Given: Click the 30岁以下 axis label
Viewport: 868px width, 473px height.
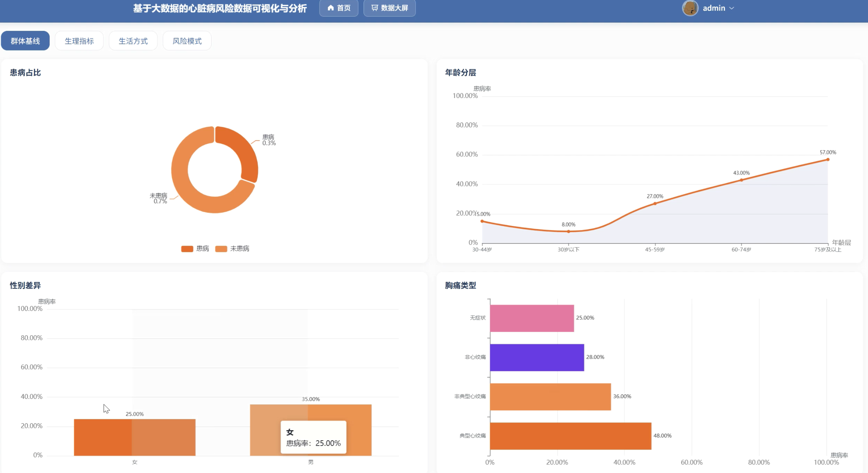Looking at the screenshot, I should (x=568, y=250).
